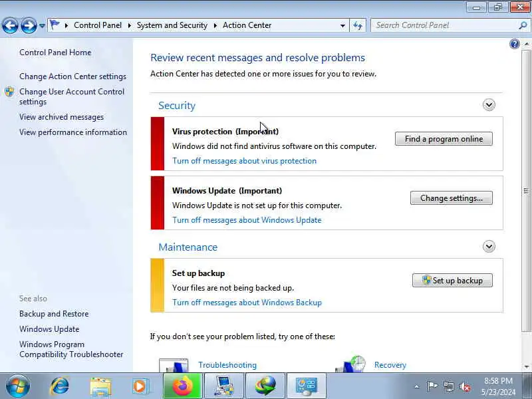Open the Windows Start menu orb
Viewport: 532px width, 399px height.
click(18, 386)
